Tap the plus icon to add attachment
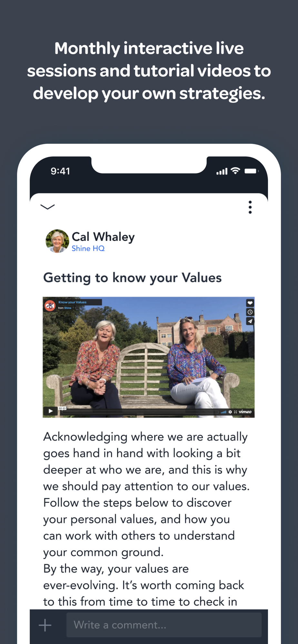The width and height of the screenshot is (298, 644). [x=45, y=625]
